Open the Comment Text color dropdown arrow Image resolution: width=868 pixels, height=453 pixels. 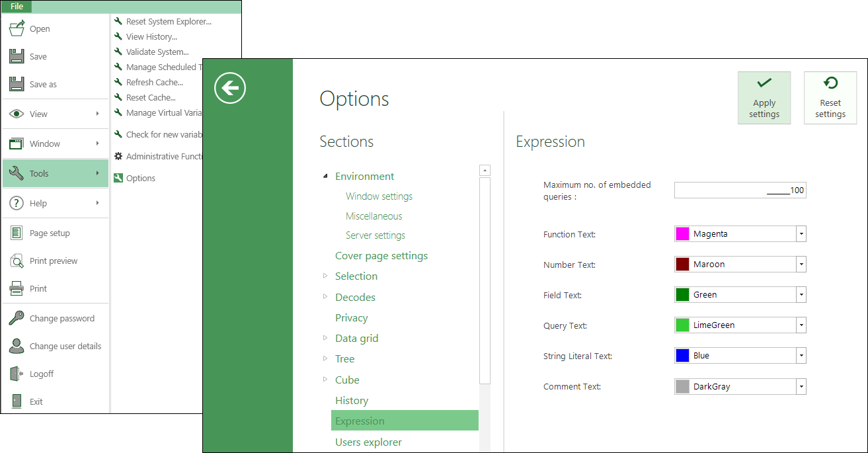801,387
